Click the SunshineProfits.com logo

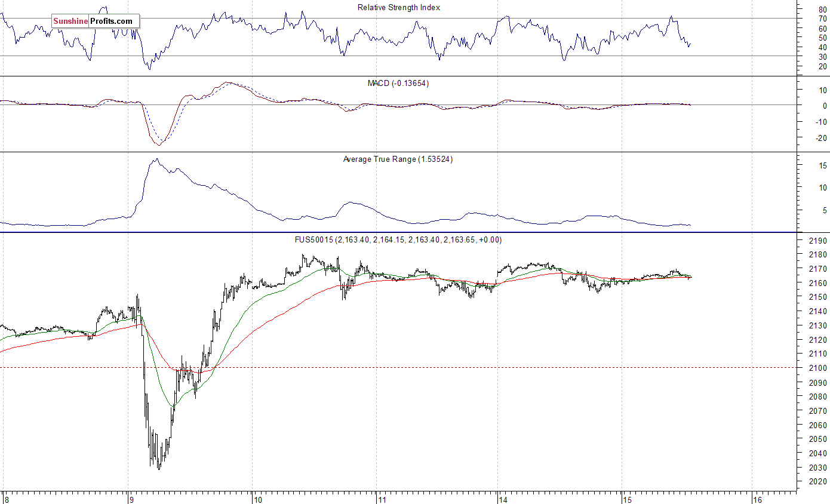[x=96, y=21]
